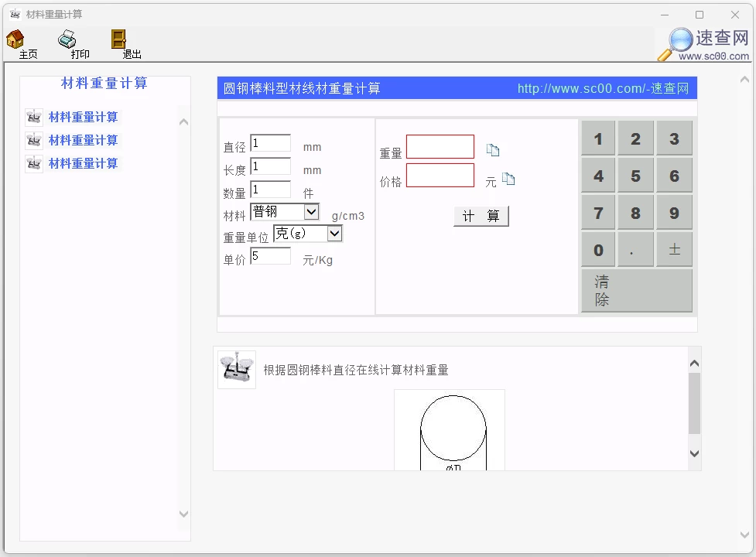Click the 直径 diameter input field
The image size is (756, 557).
pos(270,143)
